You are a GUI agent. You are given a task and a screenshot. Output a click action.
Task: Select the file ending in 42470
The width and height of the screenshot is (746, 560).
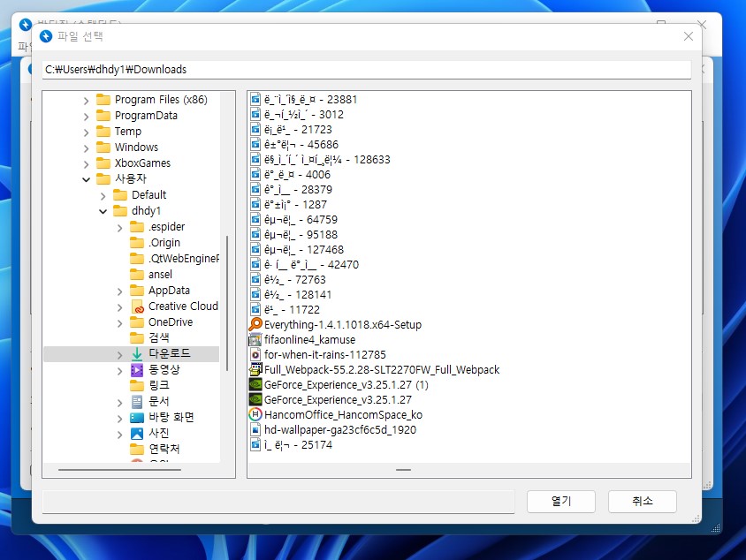click(311, 265)
